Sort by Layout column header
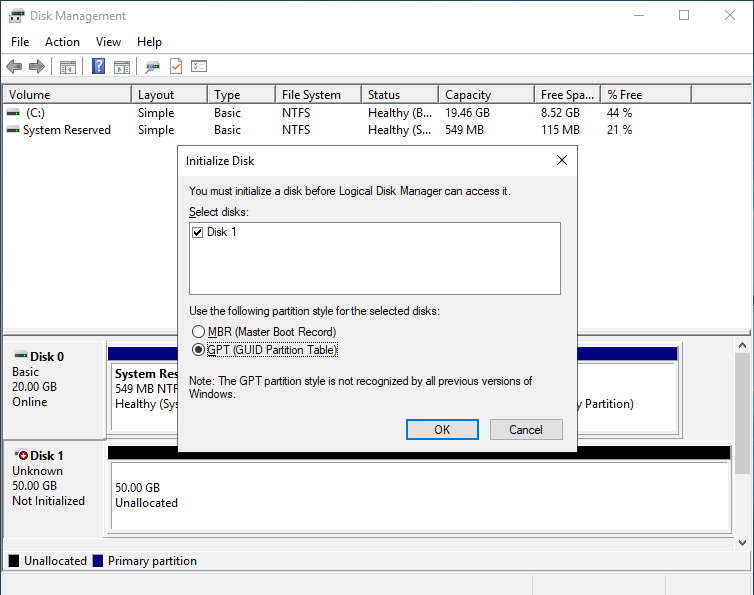The image size is (754, 595). coord(170,95)
